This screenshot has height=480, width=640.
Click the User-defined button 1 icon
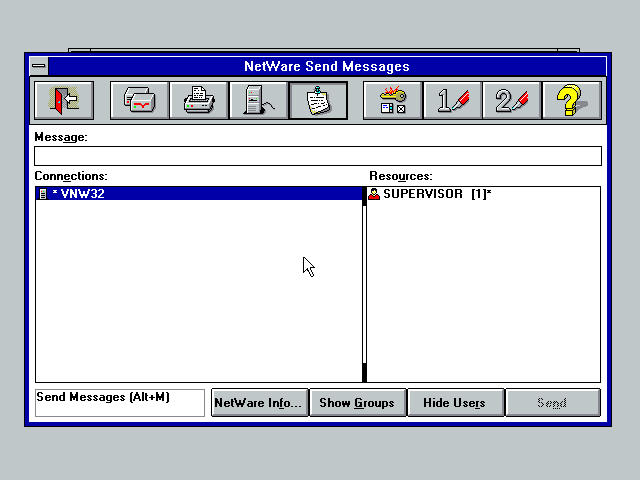[453, 100]
